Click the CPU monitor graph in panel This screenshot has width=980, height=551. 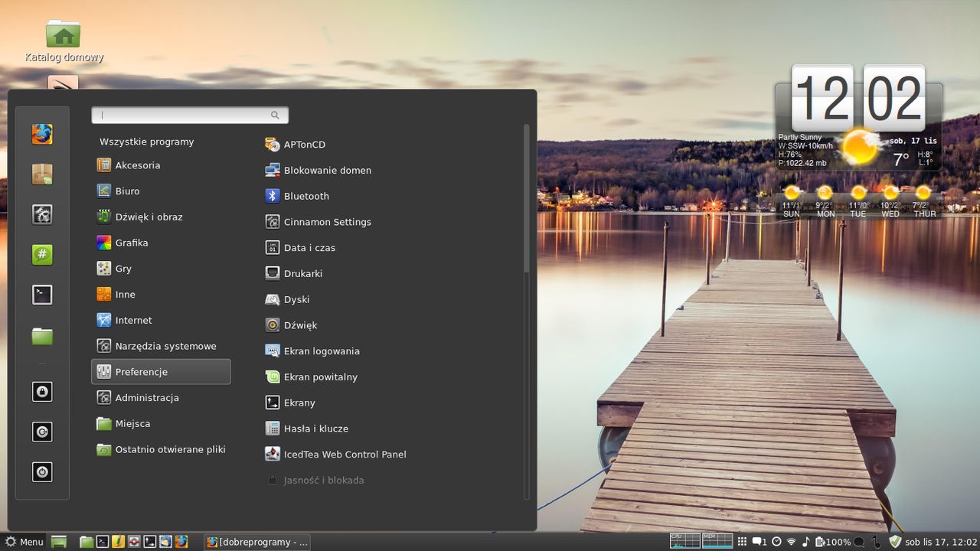click(685, 541)
